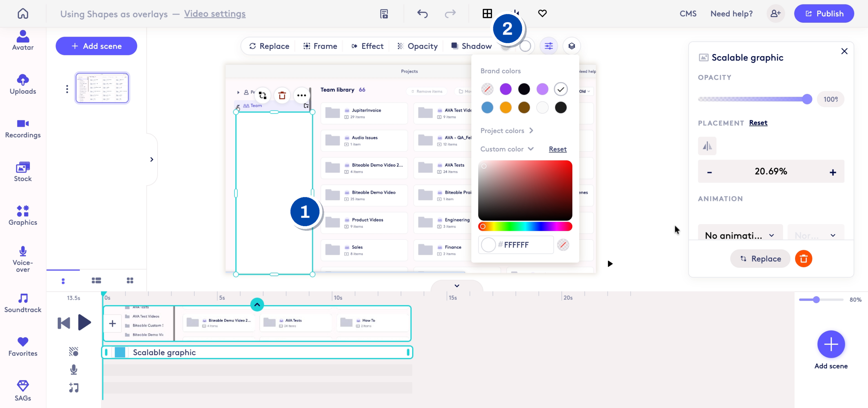The width and height of the screenshot is (868, 408).
Task: Collapse the scene track with teal up arrow
Action: [257, 304]
